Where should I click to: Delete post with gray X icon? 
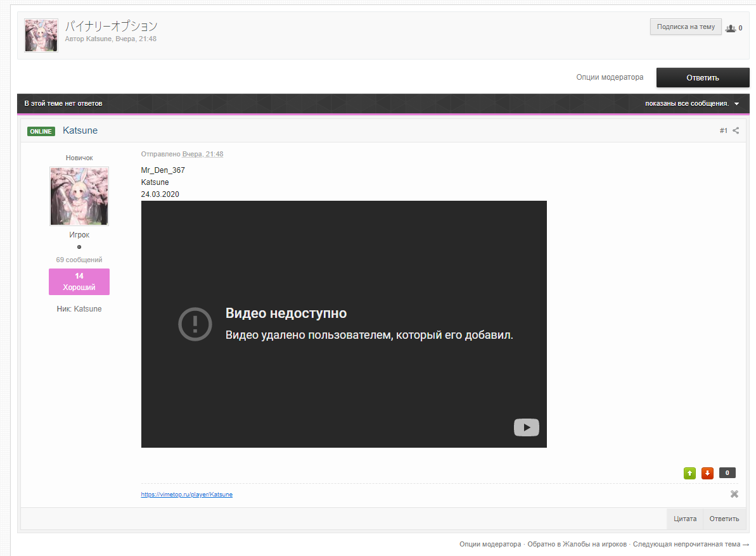[x=734, y=494]
